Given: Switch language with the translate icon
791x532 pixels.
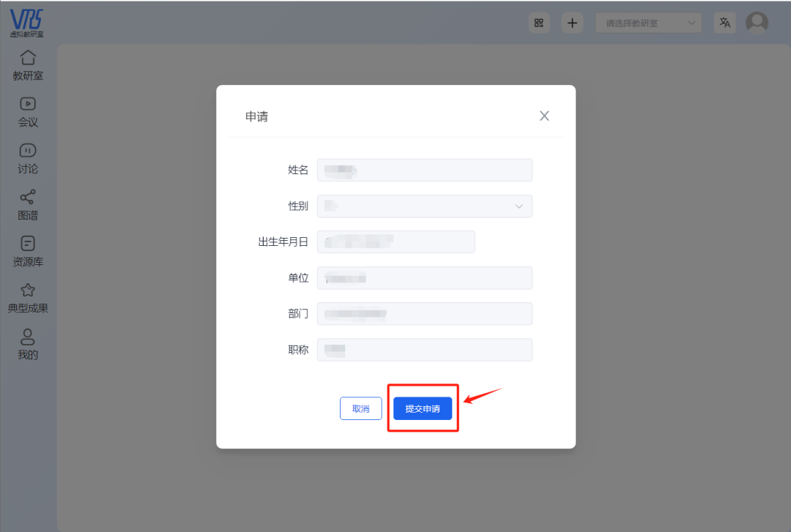Looking at the screenshot, I should 724,23.
